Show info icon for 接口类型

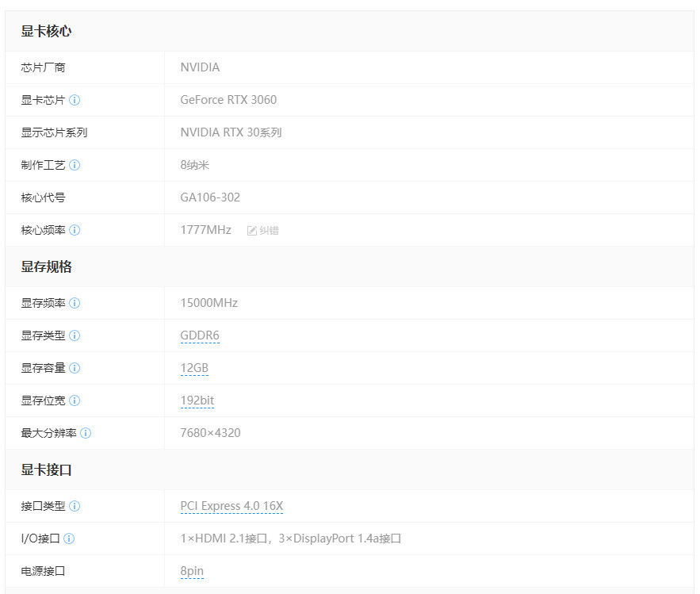click(75, 506)
